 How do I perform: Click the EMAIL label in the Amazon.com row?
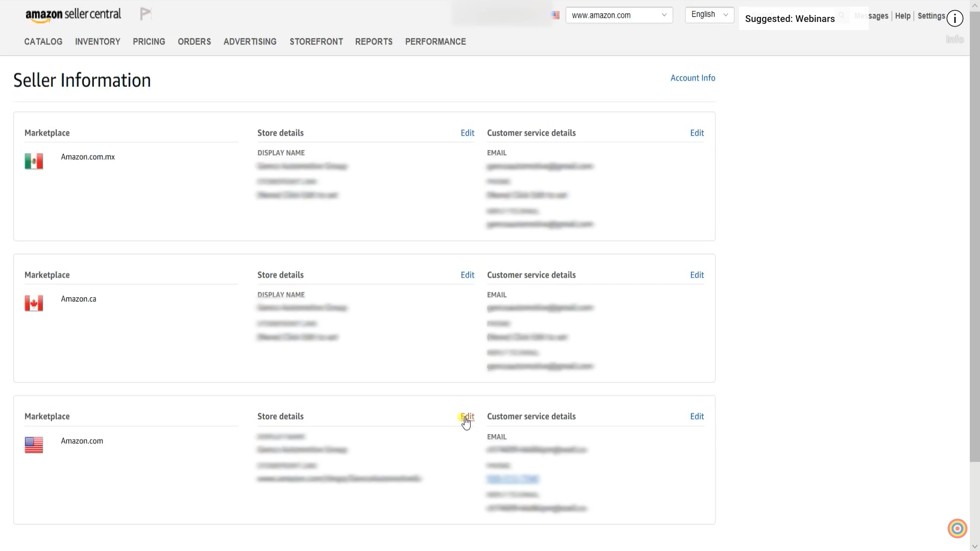click(497, 437)
